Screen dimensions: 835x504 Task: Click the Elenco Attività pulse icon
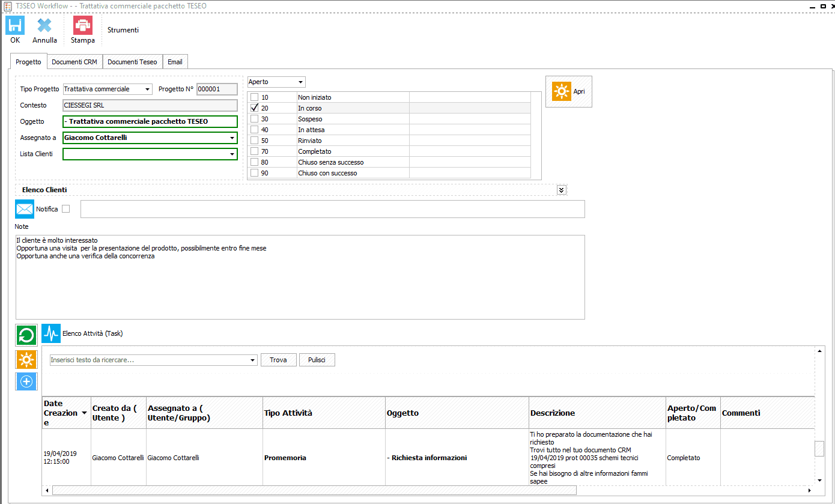(51, 333)
